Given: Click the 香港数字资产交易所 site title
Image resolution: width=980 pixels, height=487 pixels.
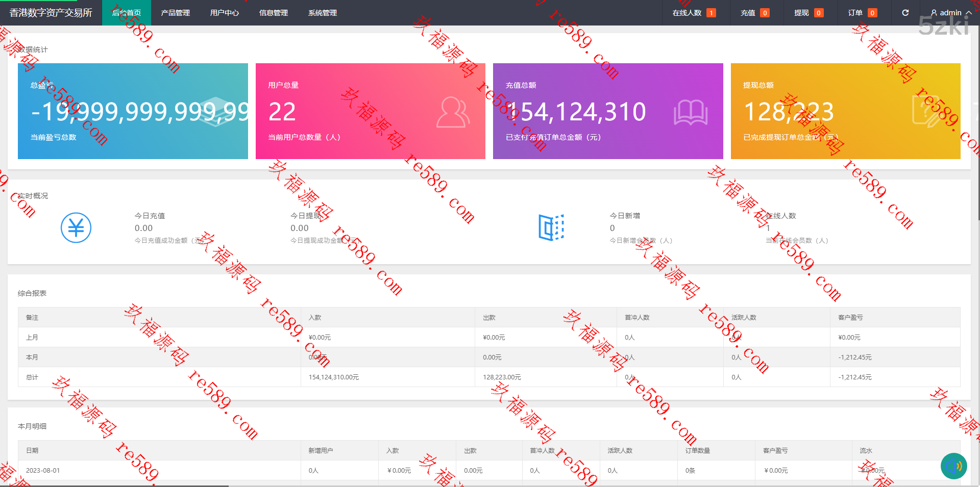Looking at the screenshot, I should (x=51, y=13).
